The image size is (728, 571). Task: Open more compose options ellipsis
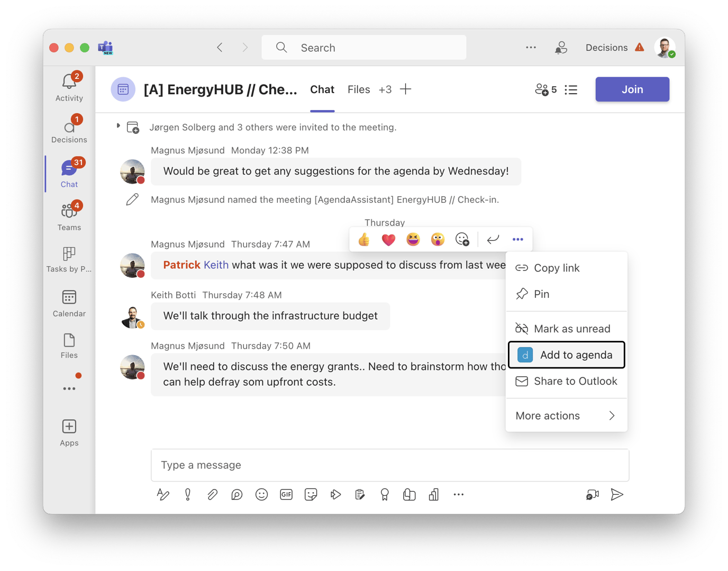(x=459, y=495)
